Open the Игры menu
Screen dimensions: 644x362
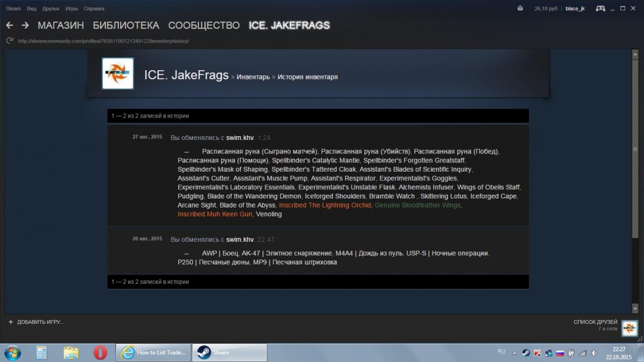71,9
